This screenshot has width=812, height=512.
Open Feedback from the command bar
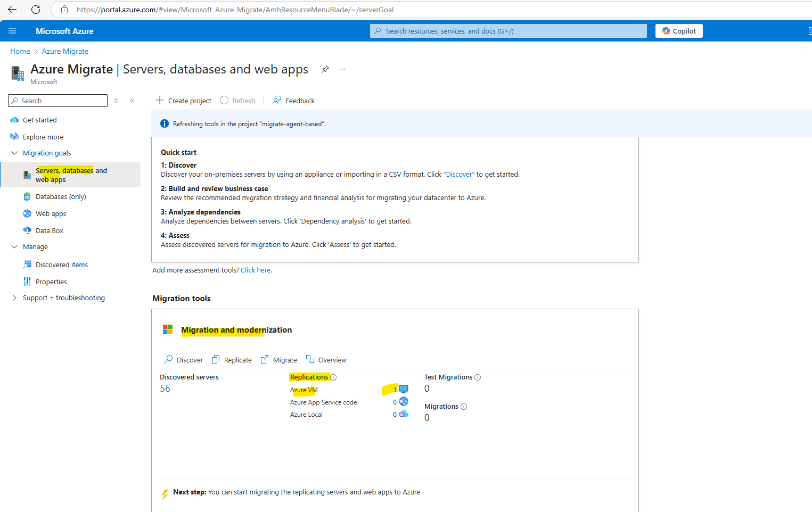click(x=293, y=101)
